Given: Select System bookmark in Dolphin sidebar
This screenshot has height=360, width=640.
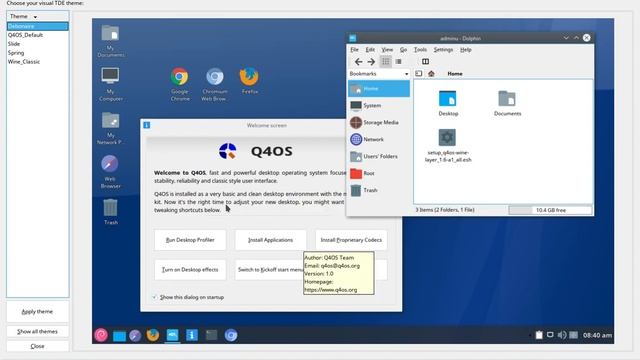Looking at the screenshot, I should [x=379, y=105].
